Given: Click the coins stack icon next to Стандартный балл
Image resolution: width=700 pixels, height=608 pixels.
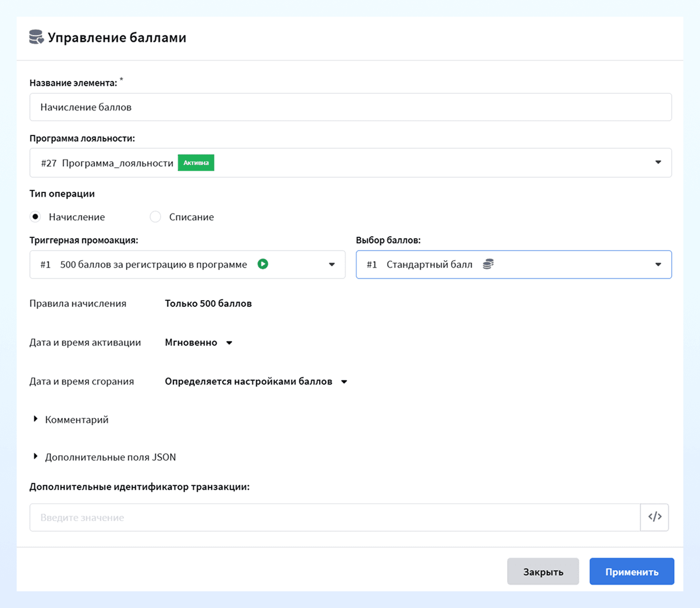Looking at the screenshot, I should click(488, 264).
